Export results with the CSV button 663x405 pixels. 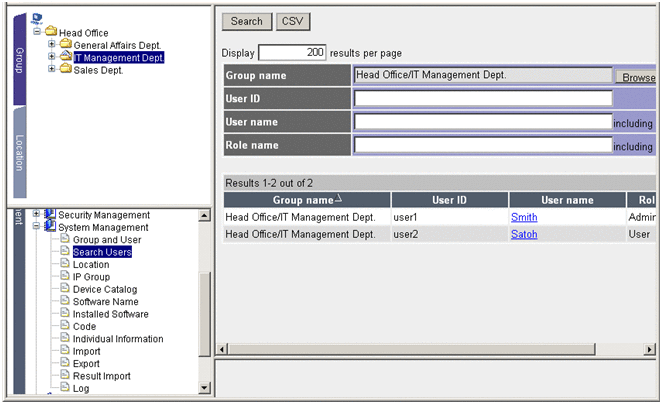point(291,21)
